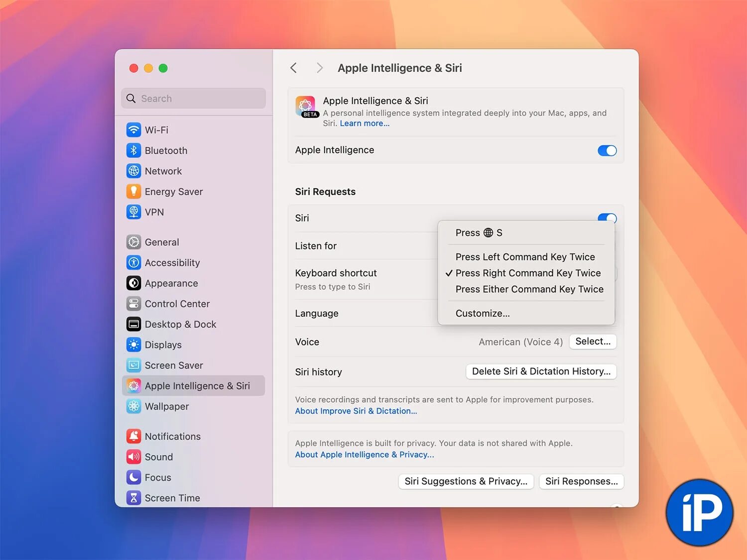747x560 pixels.
Task: Select Displays label in sidebar
Action: pyautogui.click(x=163, y=345)
